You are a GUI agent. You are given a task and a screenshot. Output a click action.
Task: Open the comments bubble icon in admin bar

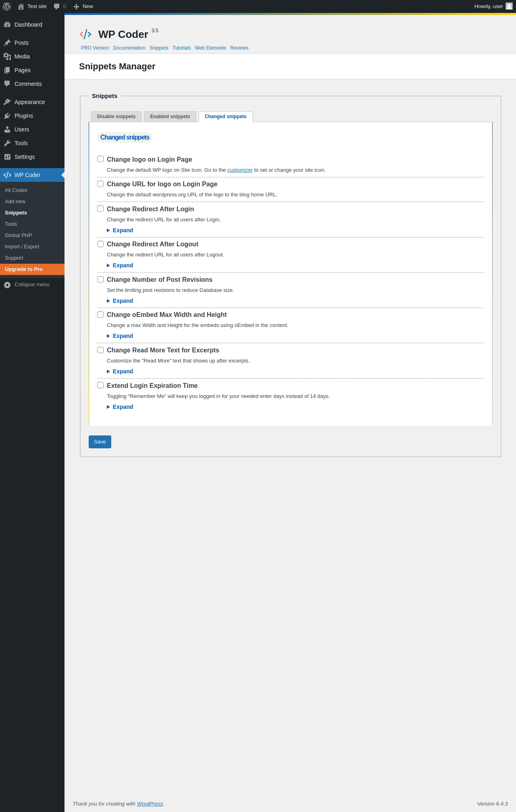point(57,6)
